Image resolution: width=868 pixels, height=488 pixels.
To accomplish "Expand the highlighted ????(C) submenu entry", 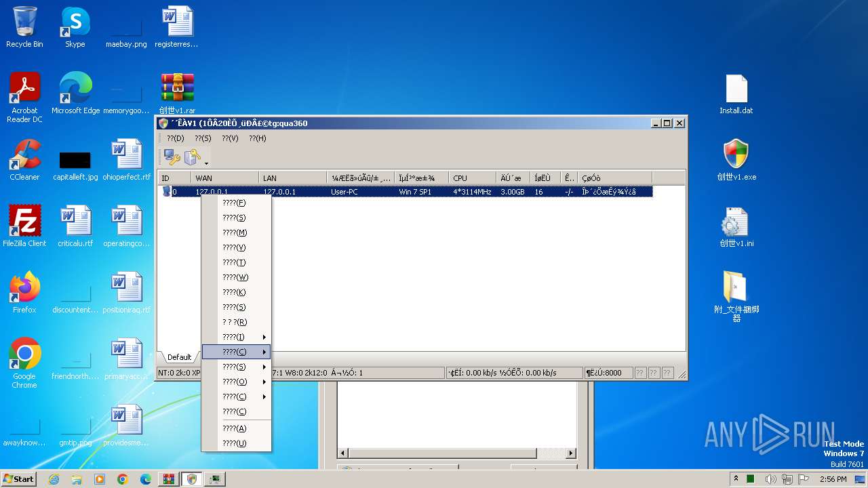I will click(x=236, y=352).
